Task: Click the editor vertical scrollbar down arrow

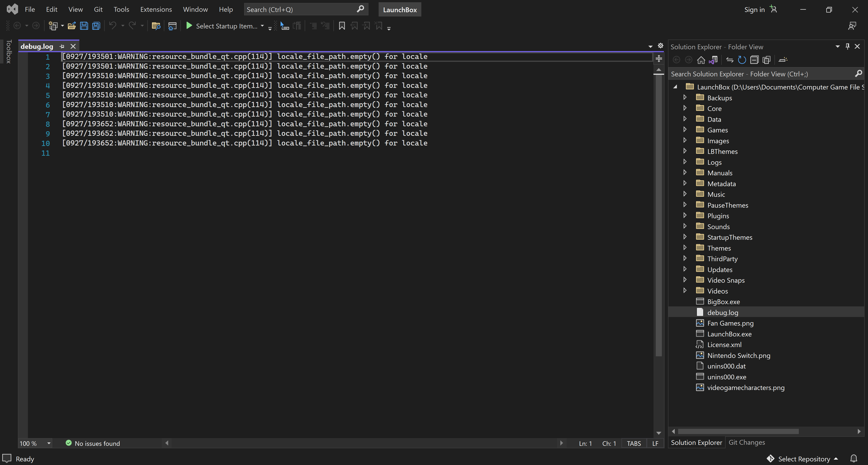Action: (x=659, y=433)
